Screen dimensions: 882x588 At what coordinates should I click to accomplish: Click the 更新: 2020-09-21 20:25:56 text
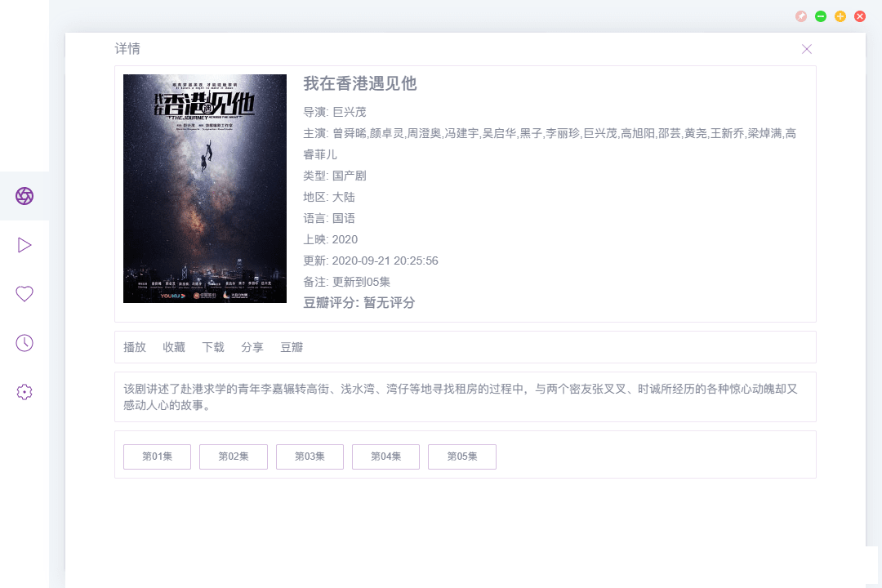(371, 261)
